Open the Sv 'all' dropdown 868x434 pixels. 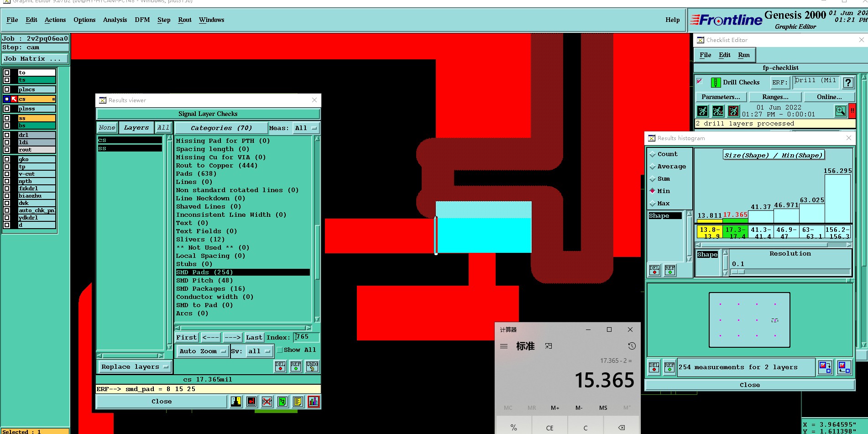tap(259, 351)
